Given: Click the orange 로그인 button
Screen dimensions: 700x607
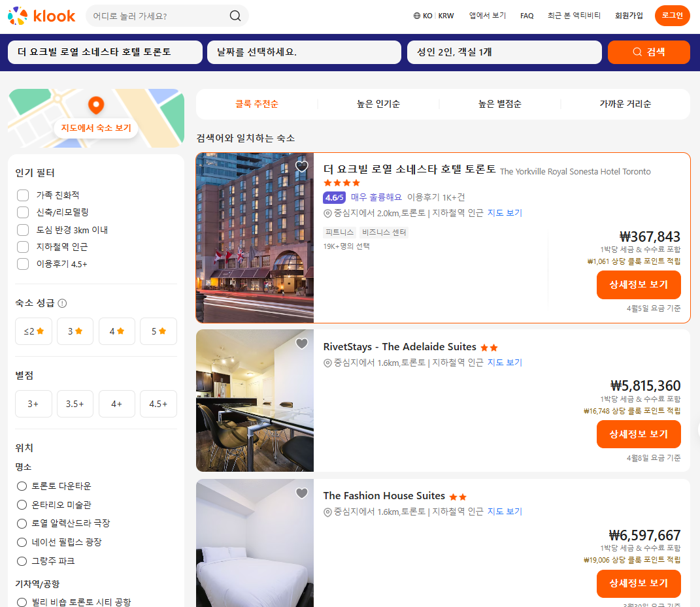Looking at the screenshot, I should coord(673,16).
